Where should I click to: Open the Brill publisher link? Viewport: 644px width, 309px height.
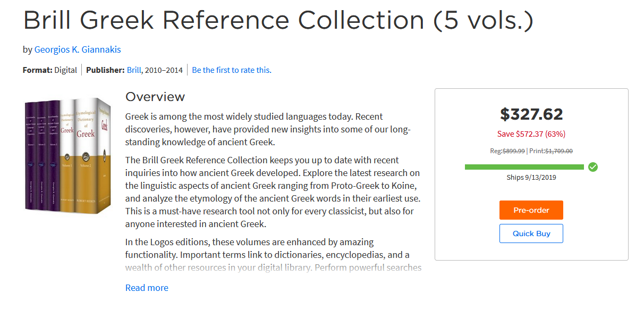[134, 70]
